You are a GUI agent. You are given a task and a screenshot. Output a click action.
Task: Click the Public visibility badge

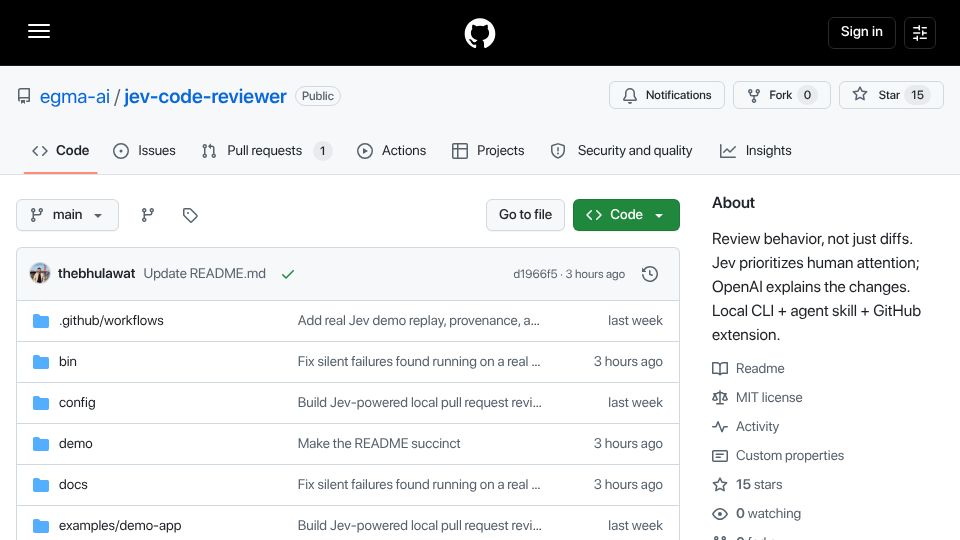pyautogui.click(x=318, y=96)
